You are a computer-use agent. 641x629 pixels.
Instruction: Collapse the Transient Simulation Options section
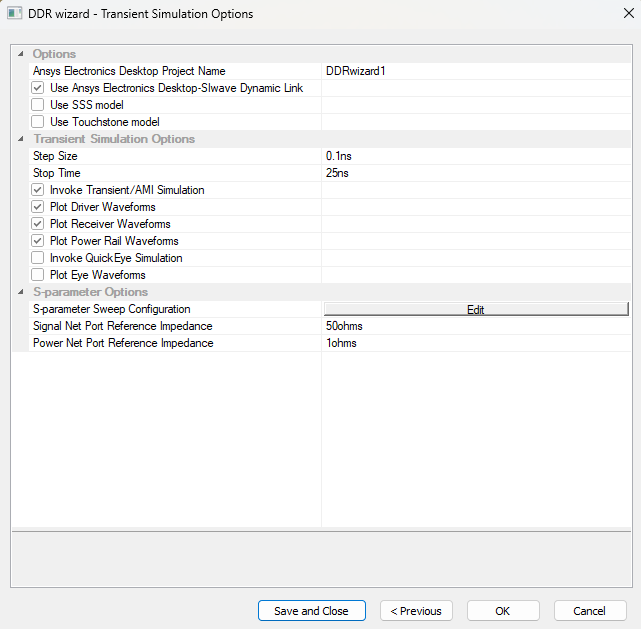(21, 139)
